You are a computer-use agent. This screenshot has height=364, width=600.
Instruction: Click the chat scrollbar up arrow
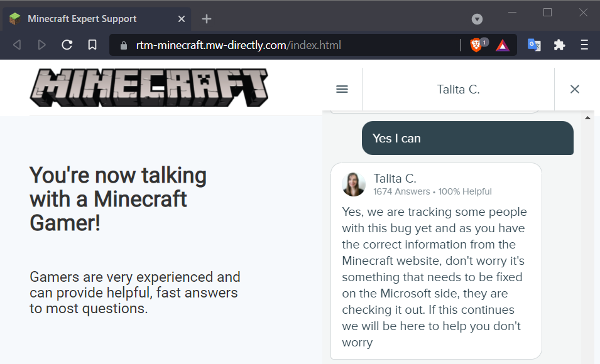pos(587,118)
